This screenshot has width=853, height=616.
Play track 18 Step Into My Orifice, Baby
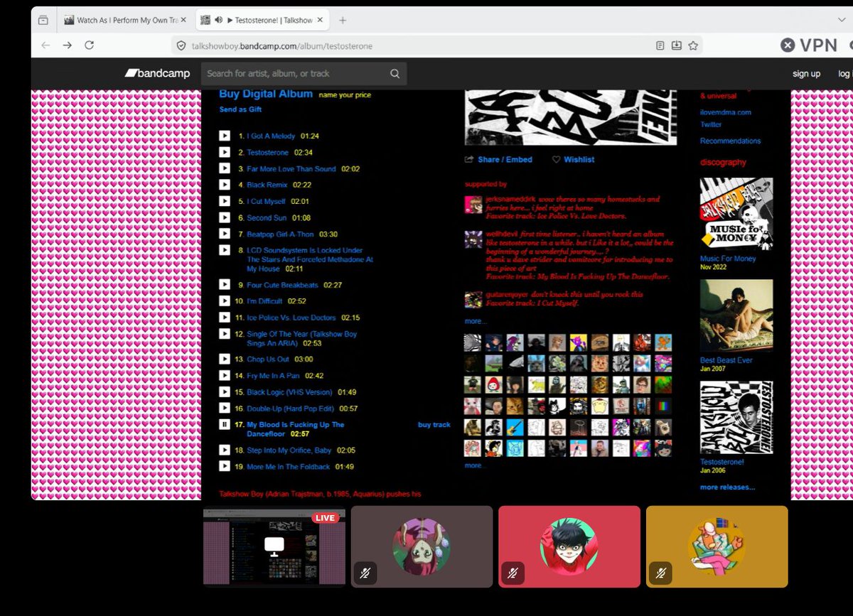pyautogui.click(x=225, y=450)
